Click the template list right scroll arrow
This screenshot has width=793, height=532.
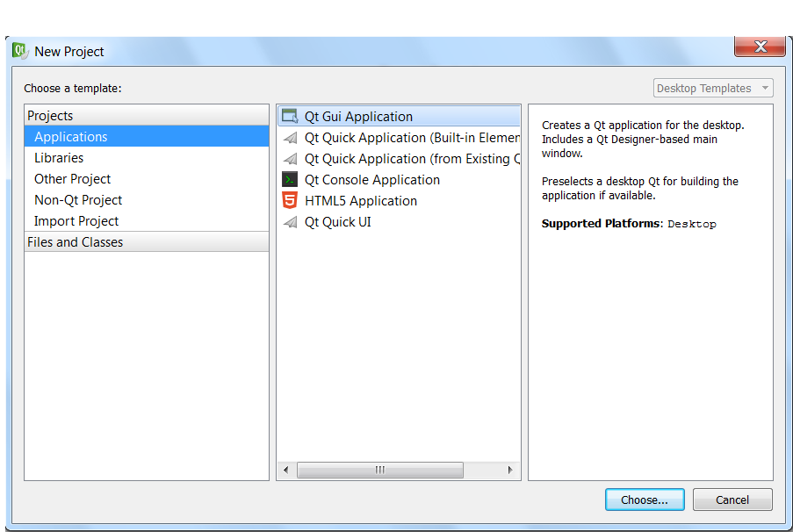510,470
